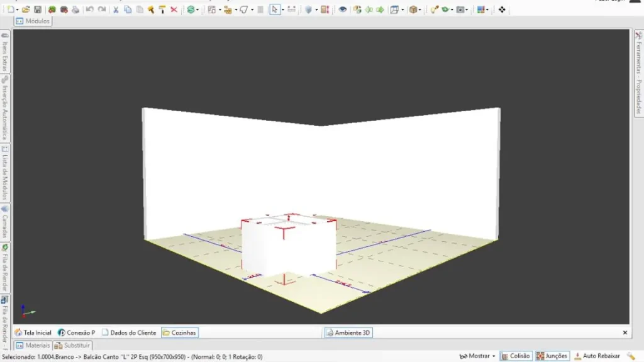Click the scissors cut icon
The image size is (644, 362).
tap(116, 9)
